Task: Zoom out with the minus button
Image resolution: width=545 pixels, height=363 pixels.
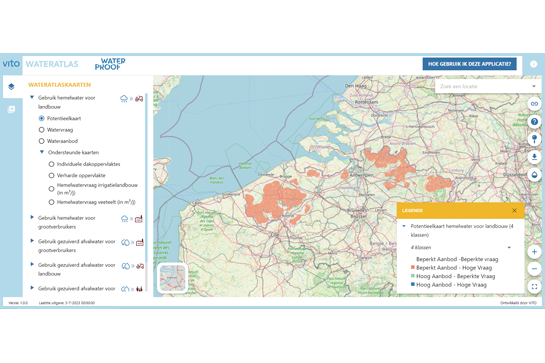Action: (x=534, y=269)
